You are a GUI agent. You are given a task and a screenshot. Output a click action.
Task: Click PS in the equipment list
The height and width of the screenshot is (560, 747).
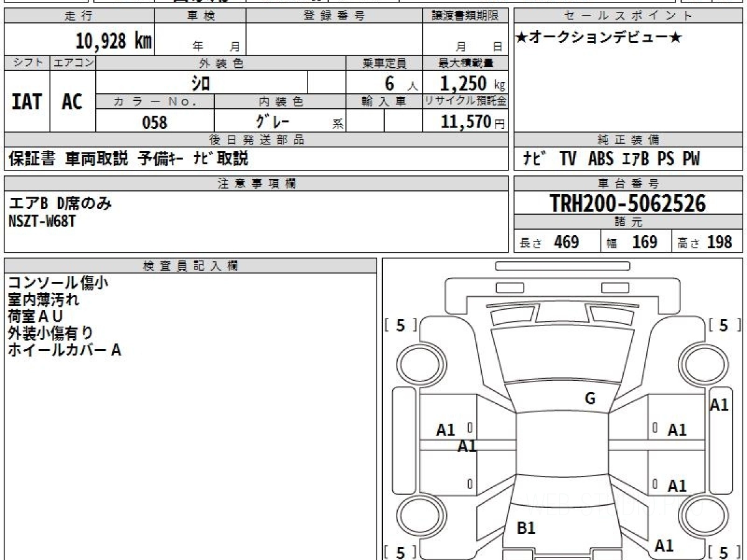(x=665, y=159)
